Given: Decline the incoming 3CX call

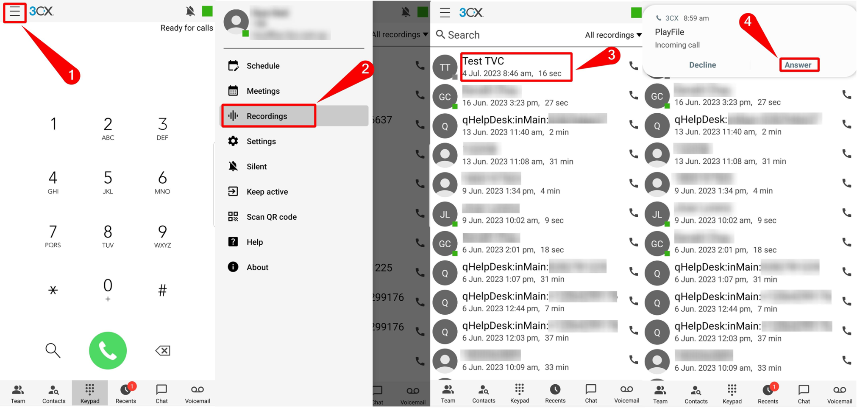Looking at the screenshot, I should point(702,64).
